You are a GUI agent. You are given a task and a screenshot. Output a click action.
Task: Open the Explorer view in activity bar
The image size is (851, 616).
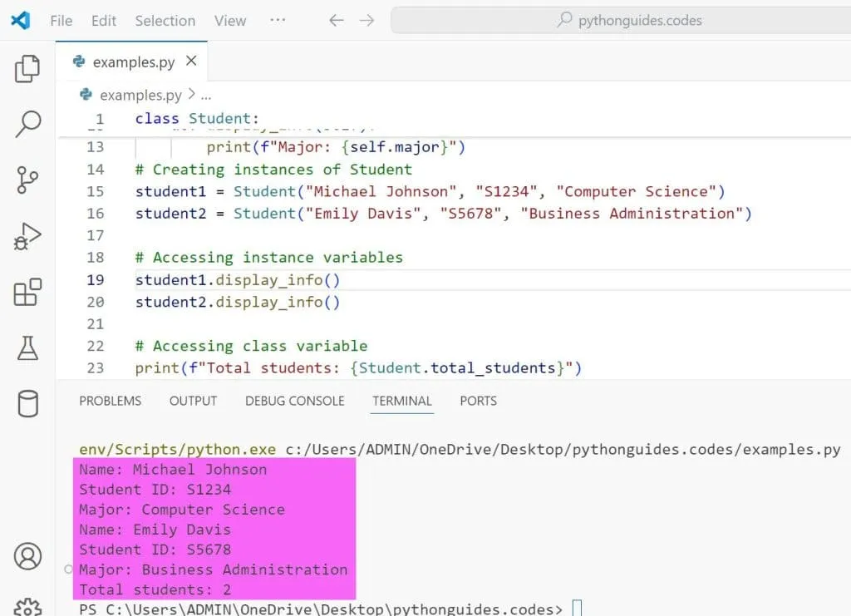pos(27,69)
